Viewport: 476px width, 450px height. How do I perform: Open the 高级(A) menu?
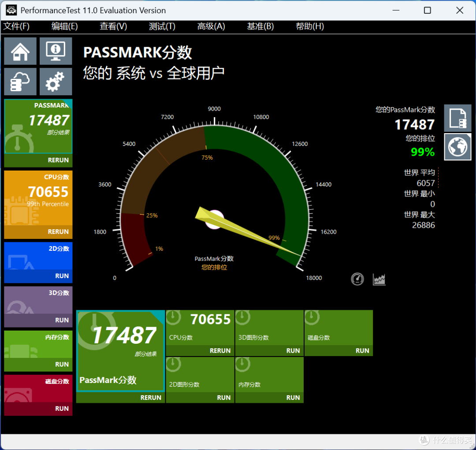click(211, 26)
